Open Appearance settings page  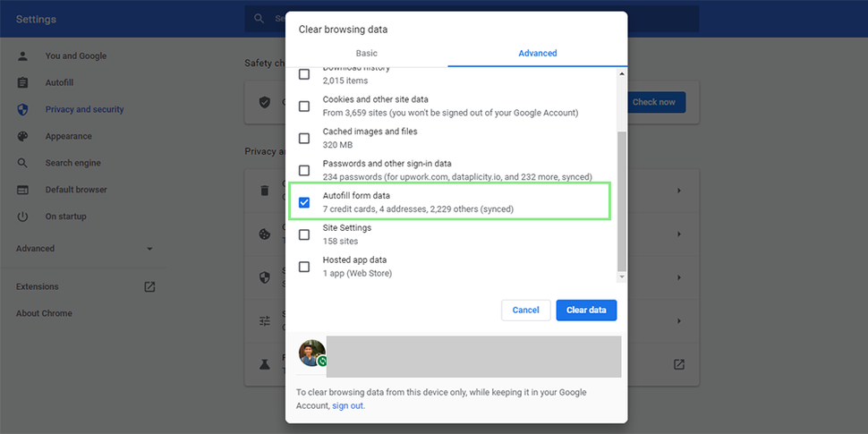(x=69, y=136)
